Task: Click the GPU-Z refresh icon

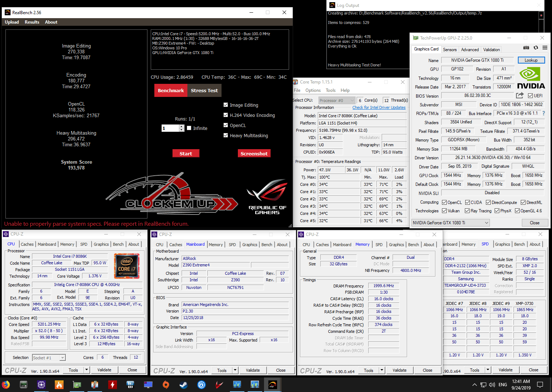Action: click(x=536, y=48)
